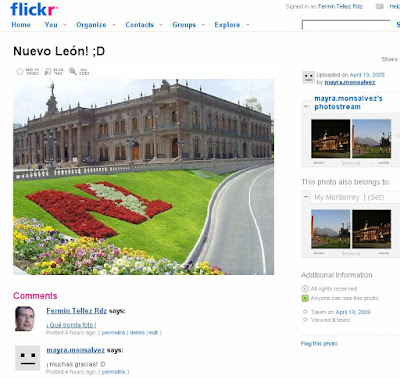Click uploader buddy icon beside Uploaded on

(x=308, y=77)
